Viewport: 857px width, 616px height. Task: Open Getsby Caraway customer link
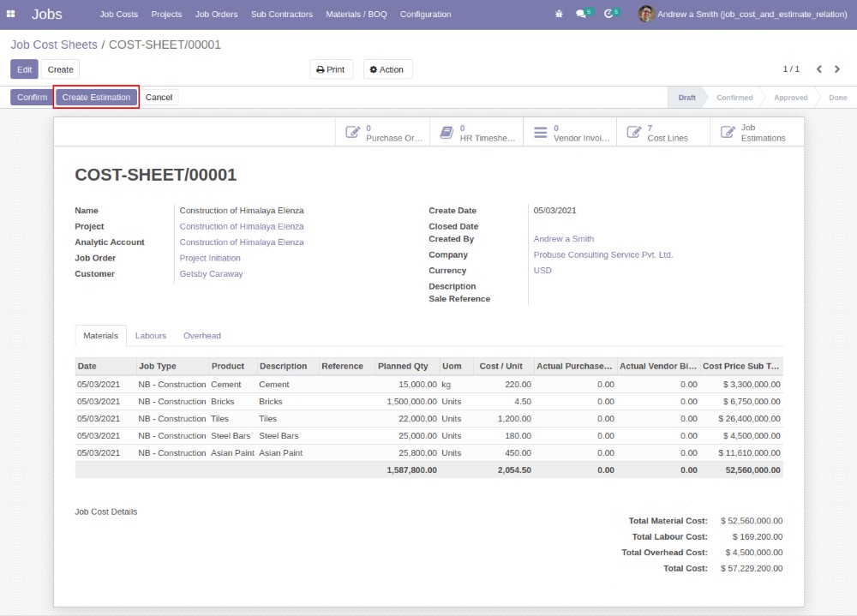tap(211, 274)
